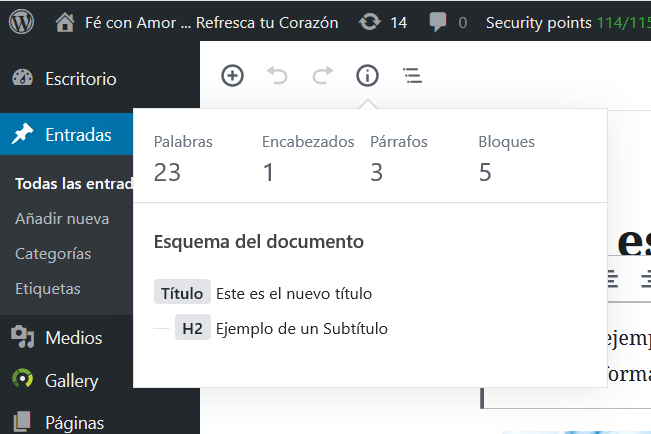Viewport: 651px width, 434px height.
Task: Open the Escritorio dashboard menu
Action: coord(80,78)
